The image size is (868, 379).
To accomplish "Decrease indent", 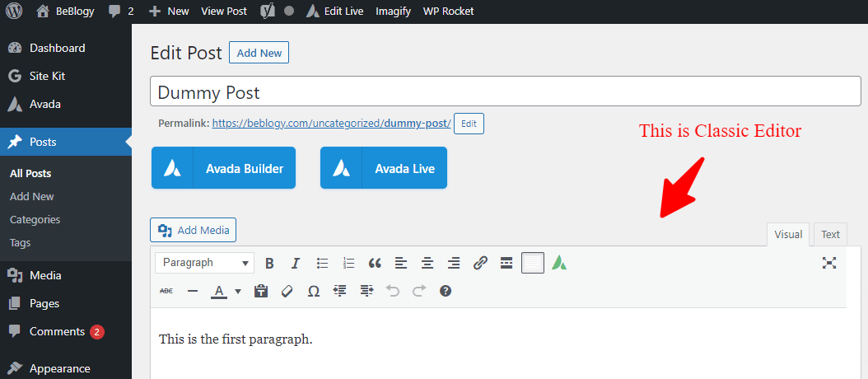I will click(339, 291).
